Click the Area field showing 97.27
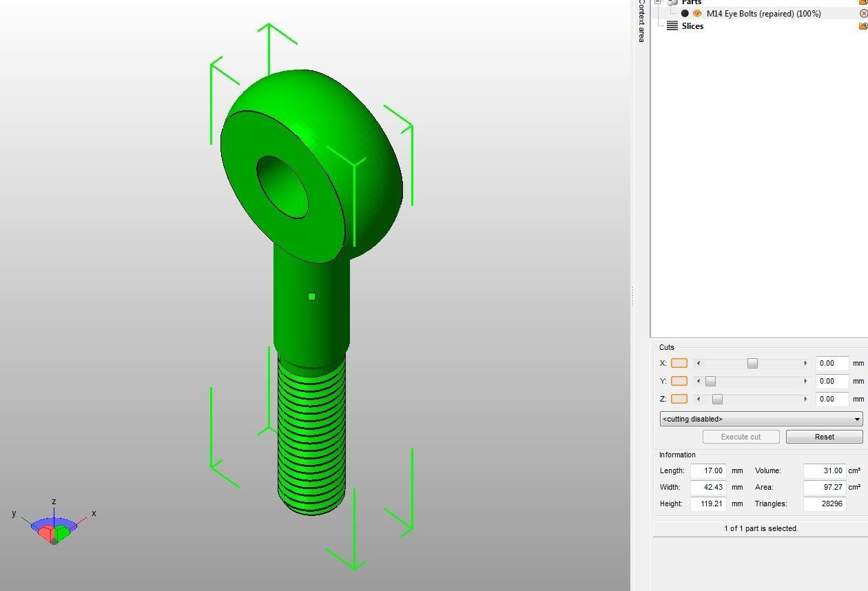The image size is (868, 591). pyautogui.click(x=825, y=487)
